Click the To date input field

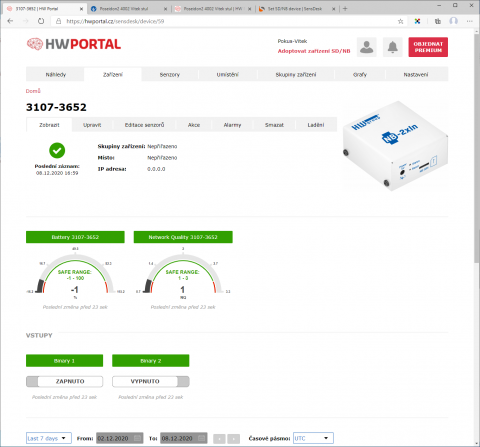click(184, 438)
